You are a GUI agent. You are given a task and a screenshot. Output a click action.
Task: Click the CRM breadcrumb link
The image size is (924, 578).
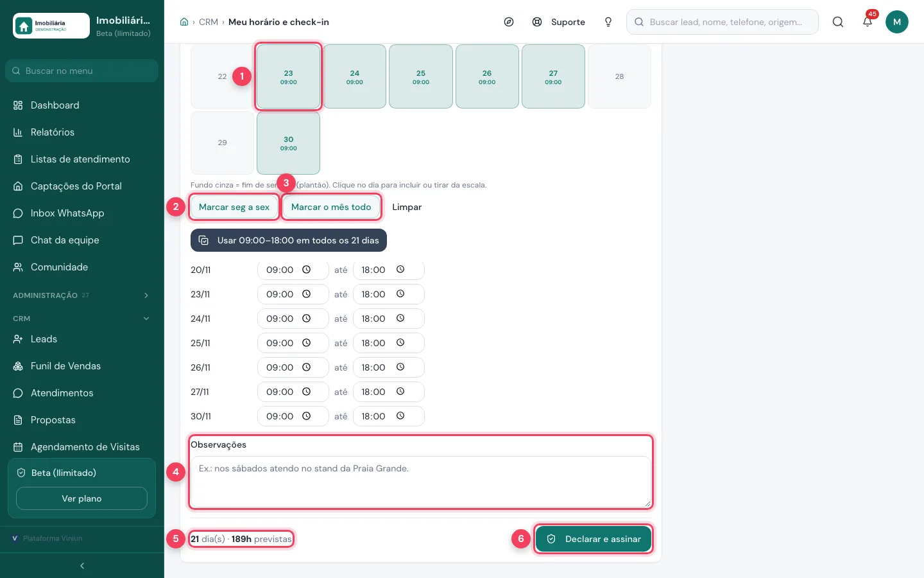coord(209,22)
